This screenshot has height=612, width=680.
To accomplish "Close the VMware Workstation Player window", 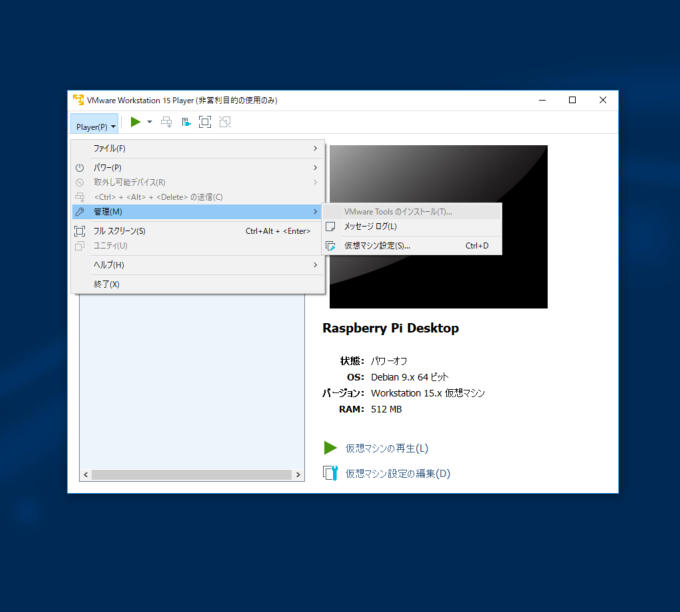I will 603,100.
